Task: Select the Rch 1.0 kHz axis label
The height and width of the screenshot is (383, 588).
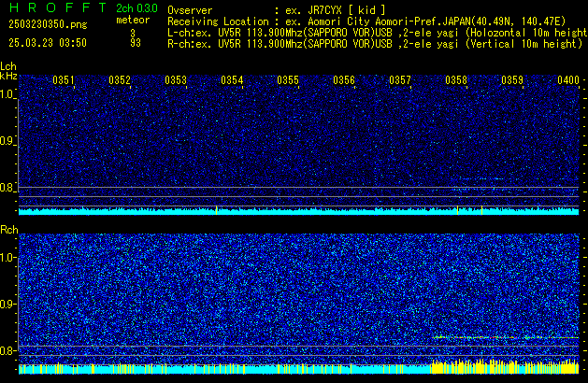Action: [7, 258]
